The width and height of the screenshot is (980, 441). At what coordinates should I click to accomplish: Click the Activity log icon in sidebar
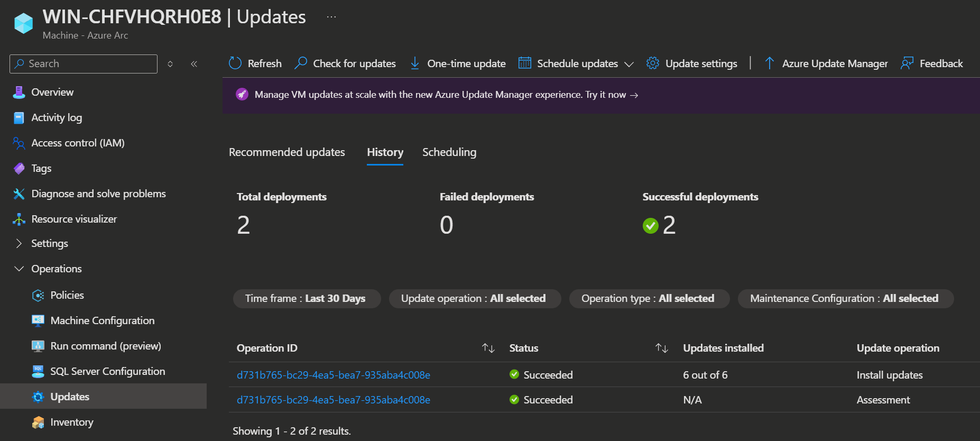click(19, 117)
